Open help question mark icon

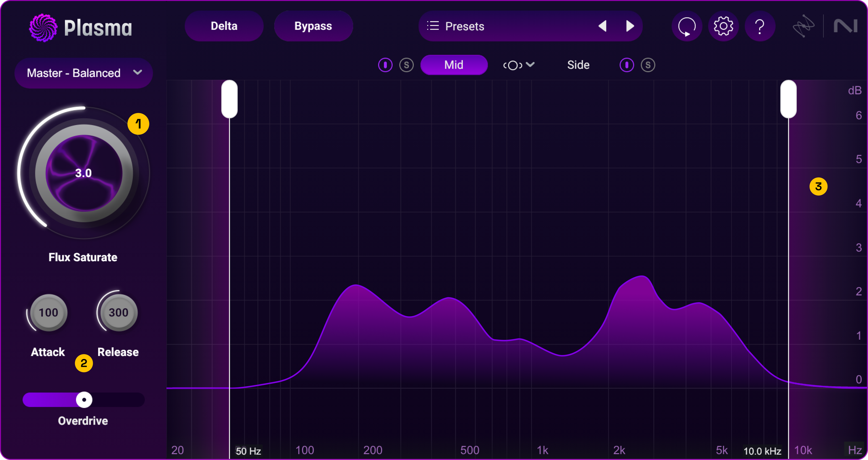(x=760, y=26)
